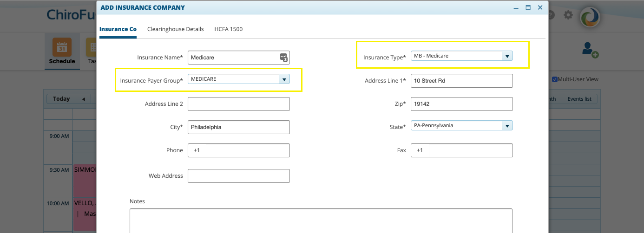Edit the Zip field with 19142

coord(462,104)
